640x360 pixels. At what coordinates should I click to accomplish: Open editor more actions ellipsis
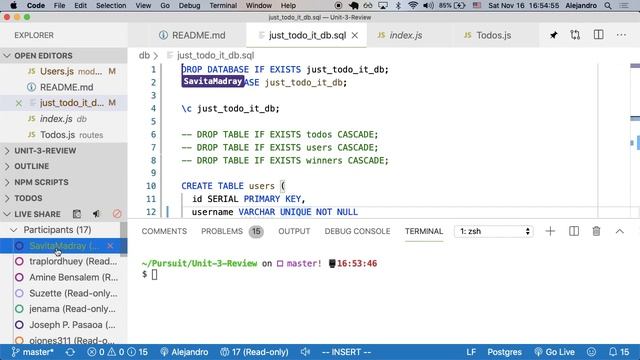point(621,35)
